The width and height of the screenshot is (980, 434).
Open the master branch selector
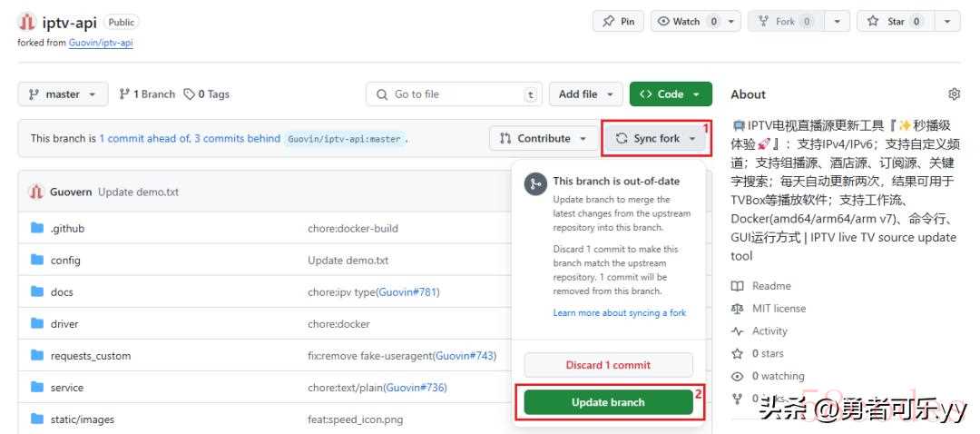64,94
